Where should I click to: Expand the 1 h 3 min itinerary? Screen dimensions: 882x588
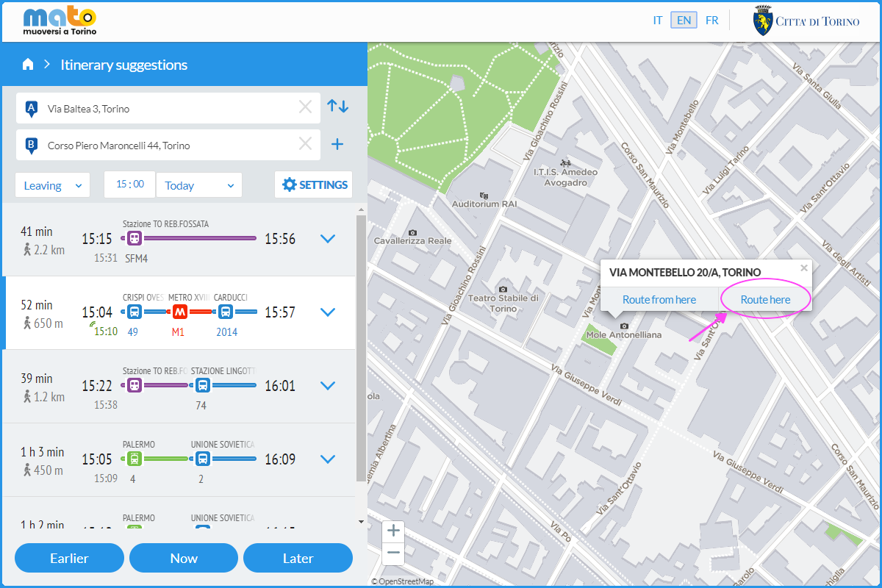click(x=328, y=459)
